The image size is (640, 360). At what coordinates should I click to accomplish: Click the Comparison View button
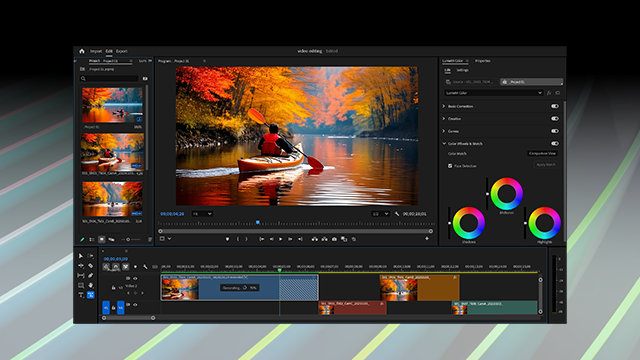pyautogui.click(x=542, y=153)
